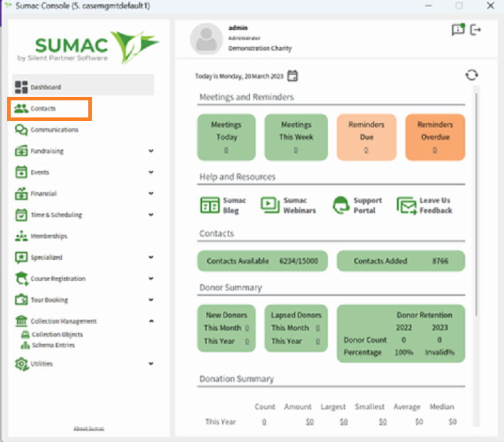
Task: Click the Dashboard grid icon
Action: (21, 87)
